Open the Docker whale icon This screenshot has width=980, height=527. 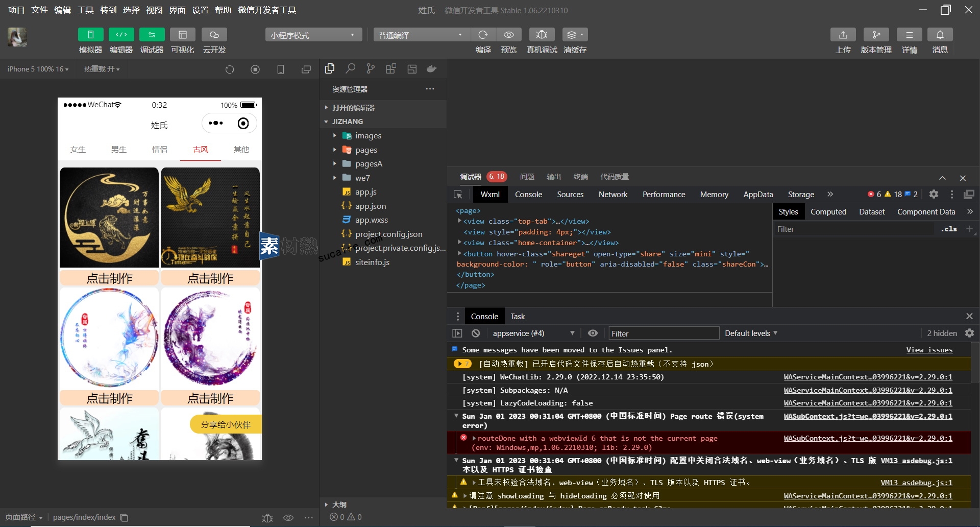click(x=432, y=68)
